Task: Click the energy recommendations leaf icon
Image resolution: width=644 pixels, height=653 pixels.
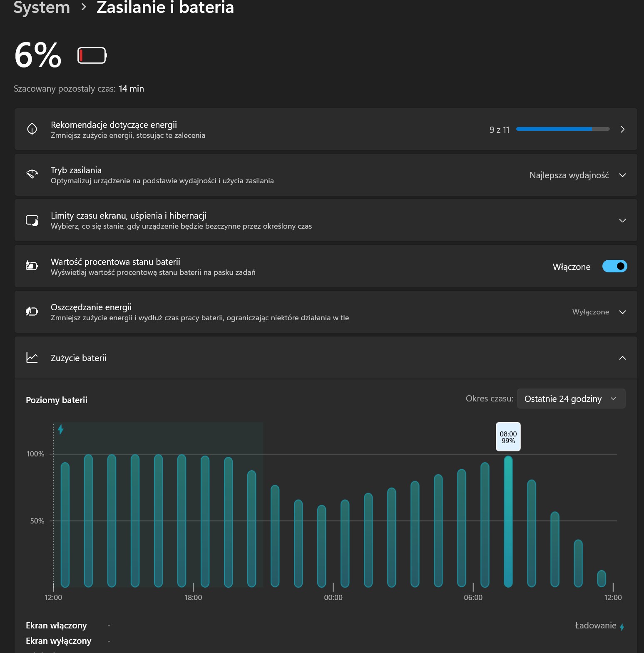Action: [x=32, y=129]
